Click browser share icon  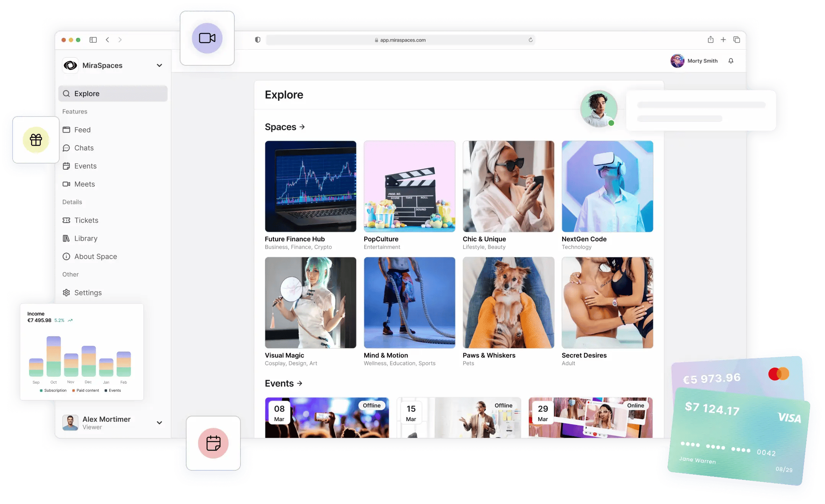(x=710, y=40)
